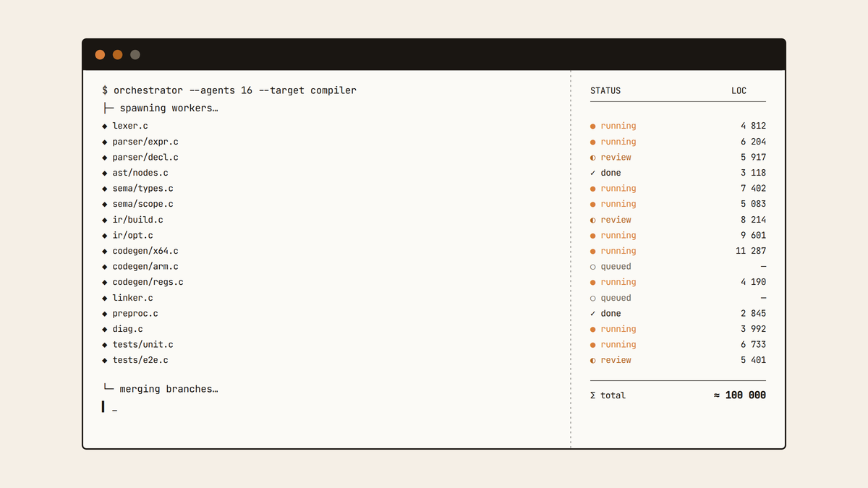
Task: Click the LOC value 3 992
Action: coord(753,329)
